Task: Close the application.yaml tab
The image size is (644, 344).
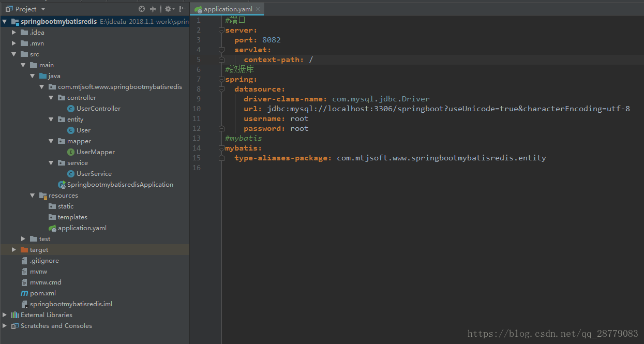Action: pos(258,9)
